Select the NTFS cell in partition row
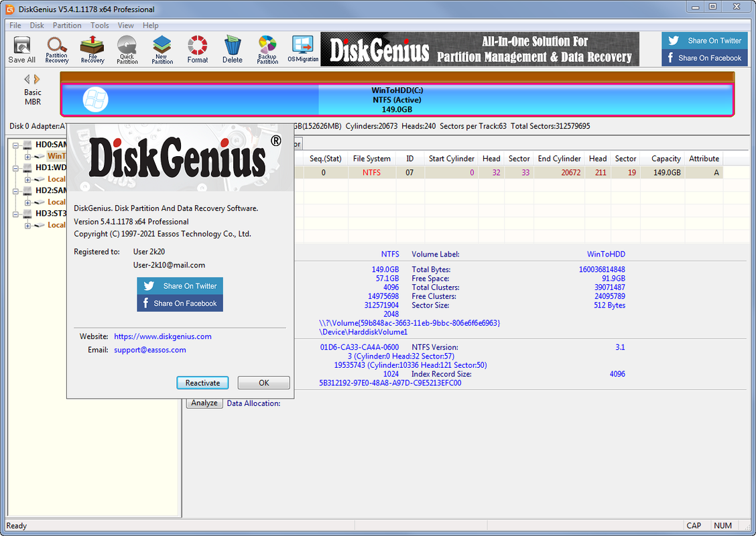The image size is (756, 536). point(372,173)
